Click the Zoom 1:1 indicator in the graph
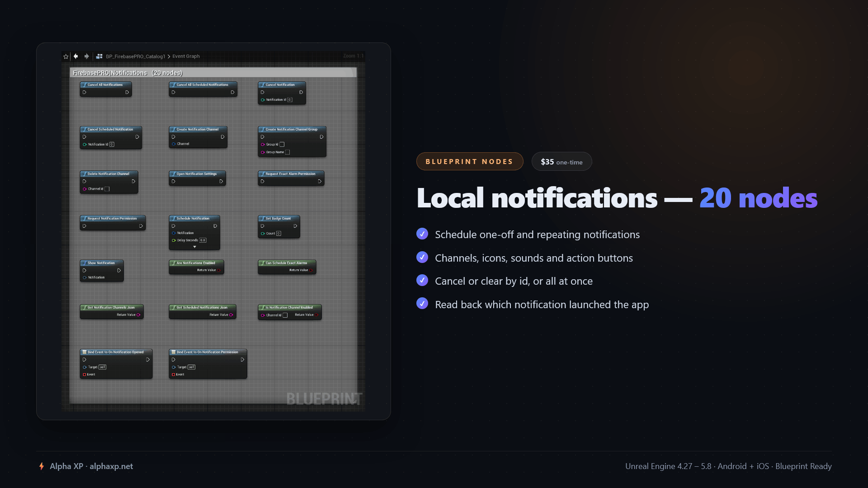868x488 pixels. coord(353,56)
